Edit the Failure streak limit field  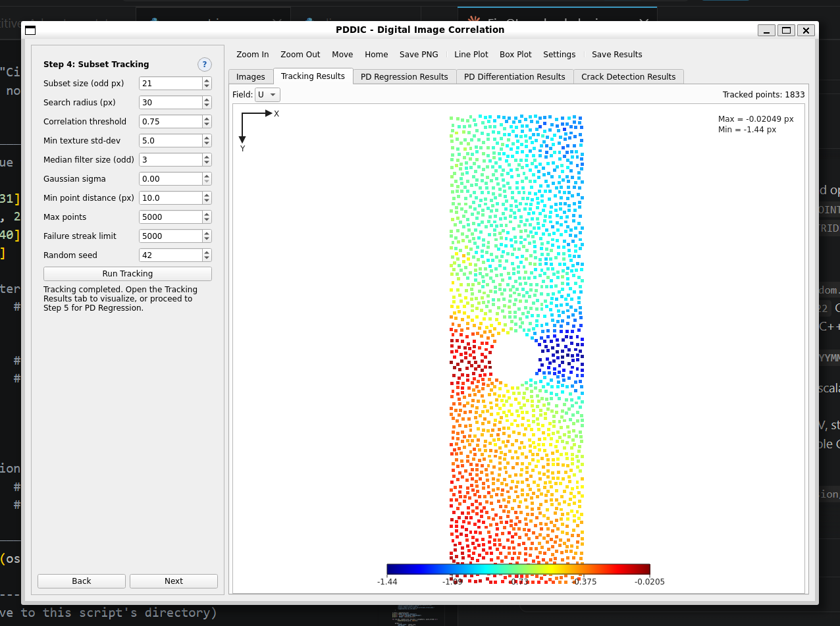tap(171, 236)
